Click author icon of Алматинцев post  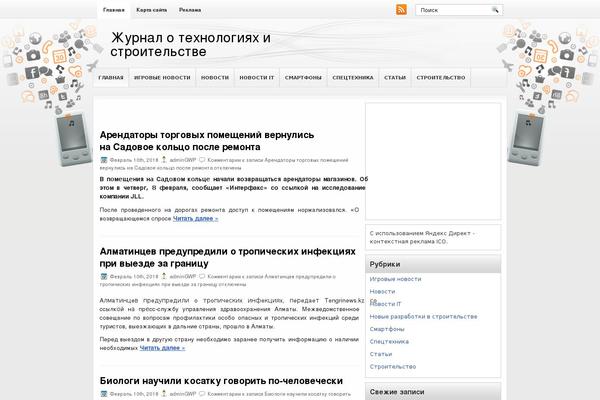tap(164, 276)
